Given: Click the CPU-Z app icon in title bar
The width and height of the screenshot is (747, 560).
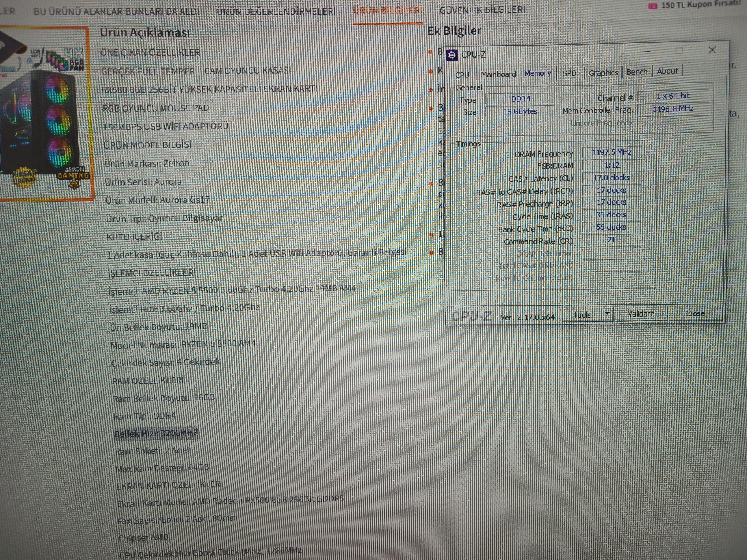Looking at the screenshot, I should click(452, 55).
